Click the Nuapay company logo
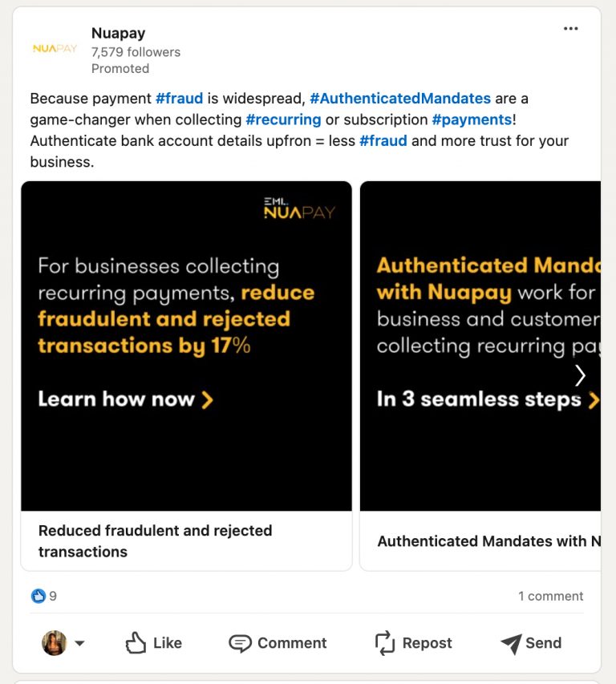The image size is (616, 684). tap(55, 49)
